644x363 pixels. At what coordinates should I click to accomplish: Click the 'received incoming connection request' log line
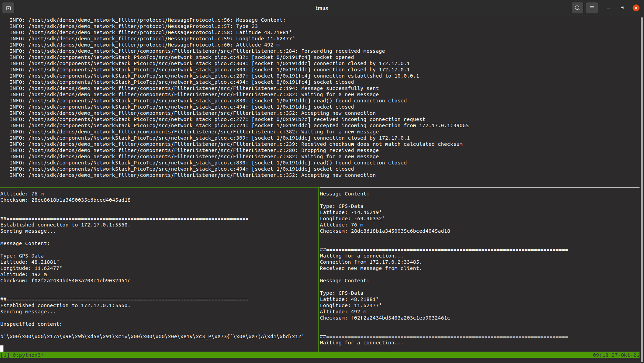click(218, 119)
